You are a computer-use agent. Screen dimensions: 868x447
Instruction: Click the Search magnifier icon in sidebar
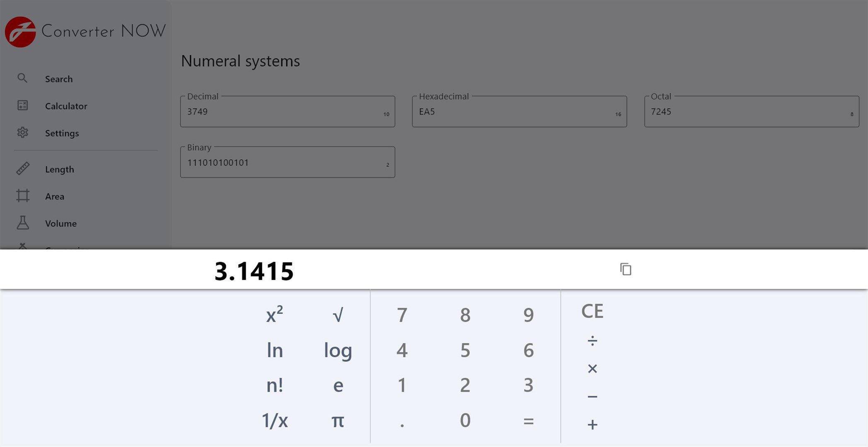(x=22, y=78)
